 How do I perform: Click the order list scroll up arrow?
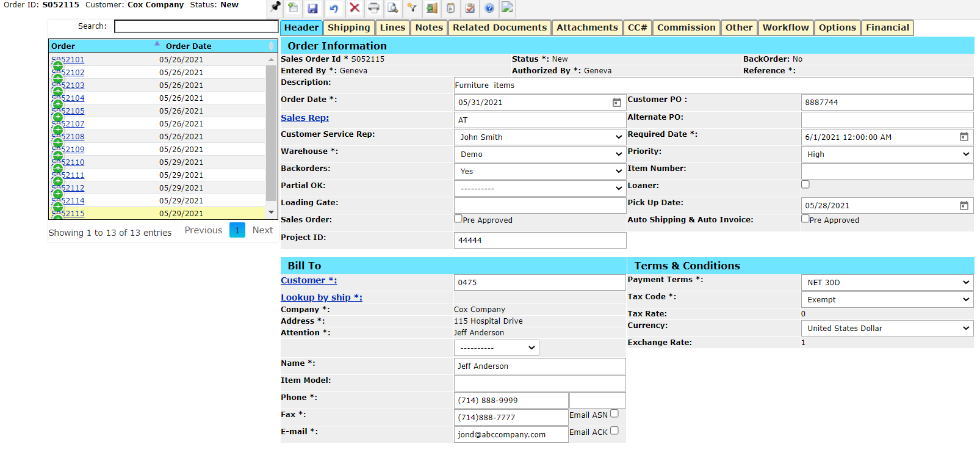coord(272,59)
